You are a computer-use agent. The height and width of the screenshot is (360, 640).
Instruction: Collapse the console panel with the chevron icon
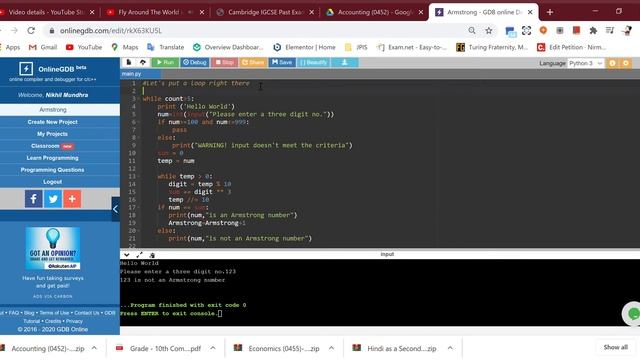pyautogui.click(x=127, y=255)
